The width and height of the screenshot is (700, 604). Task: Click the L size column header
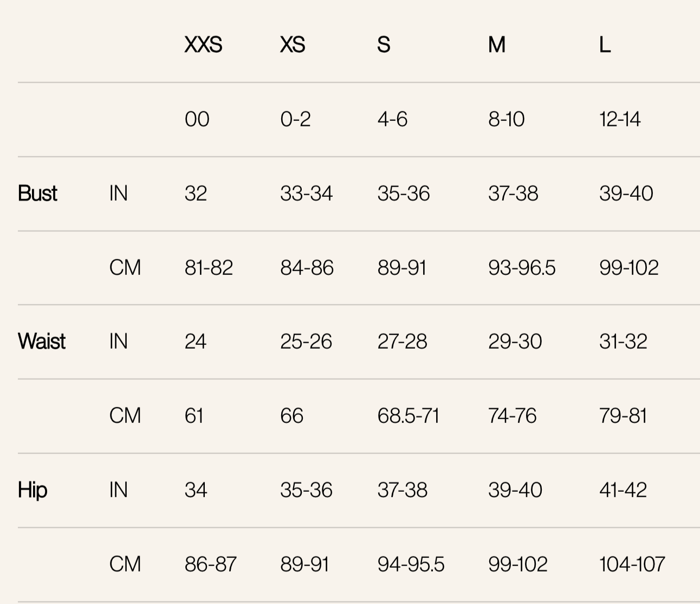point(605,44)
